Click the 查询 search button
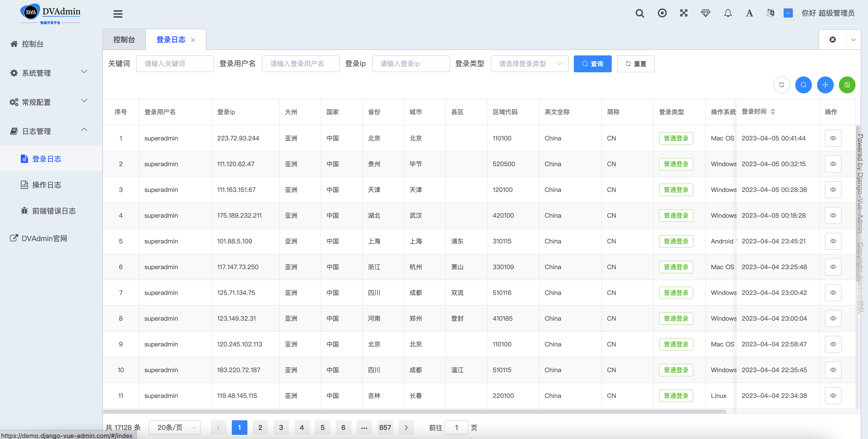This screenshot has height=439, width=868. pyautogui.click(x=592, y=64)
